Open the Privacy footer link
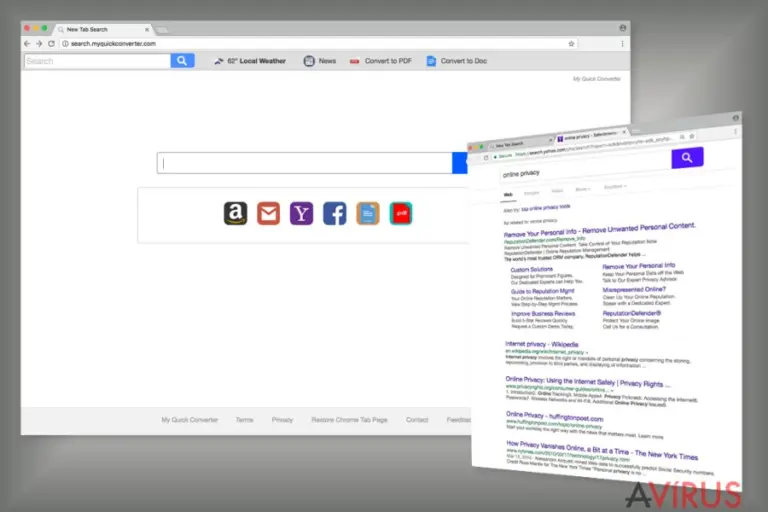This screenshot has height=512, width=768. click(282, 420)
